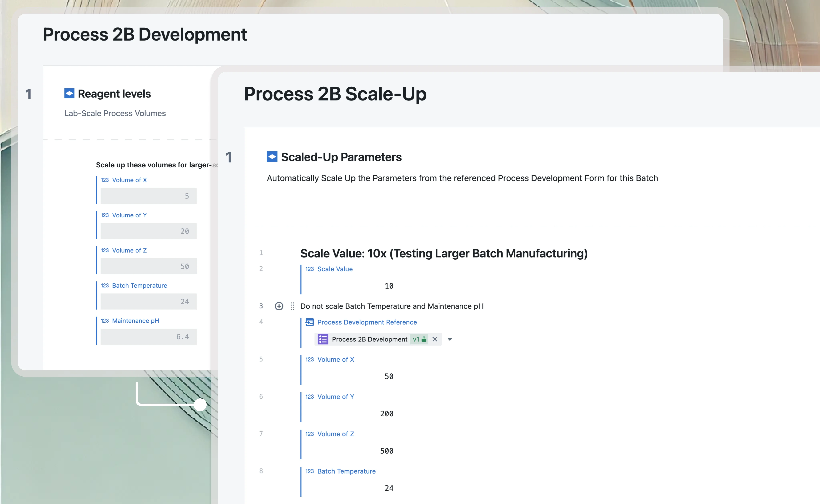Click the scaled Volume of X value 50
Viewport: 820px width, 504px height.
coord(389,376)
